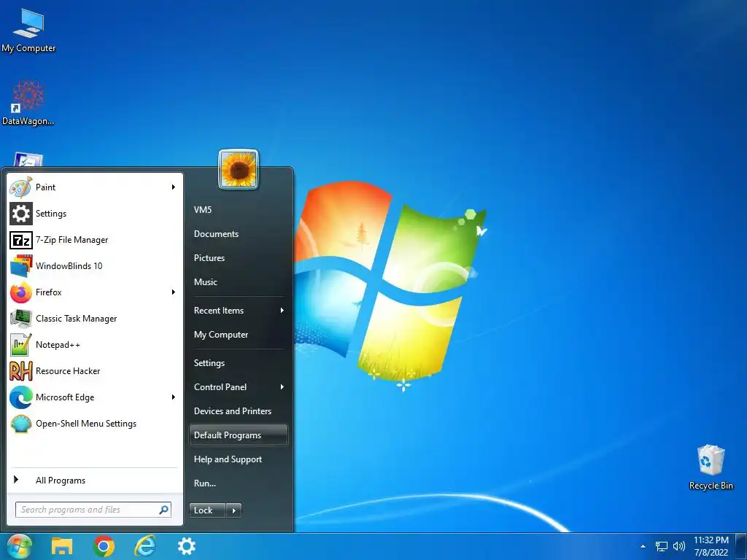Open Music from the Start menu
747x560 pixels.
[x=205, y=282]
